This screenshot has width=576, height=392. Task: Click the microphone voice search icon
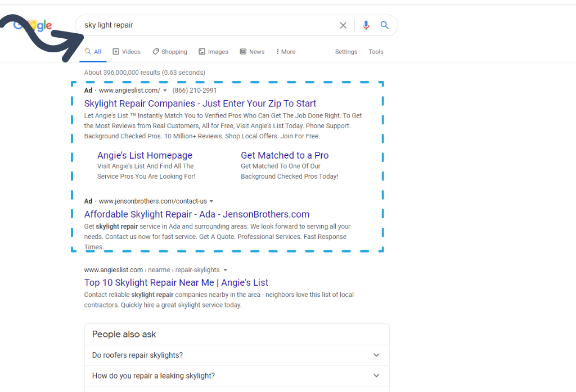pyautogui.click(x=366, y=25)
